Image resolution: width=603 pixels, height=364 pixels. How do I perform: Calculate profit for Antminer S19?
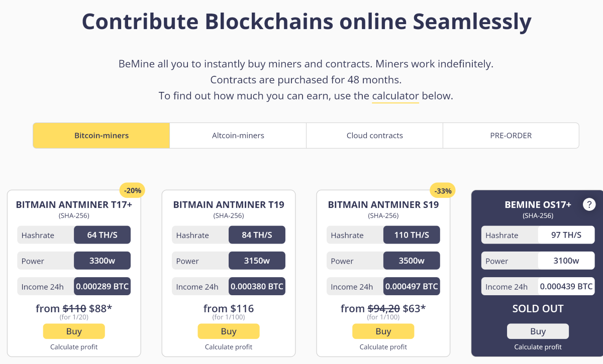click(383, 347)
